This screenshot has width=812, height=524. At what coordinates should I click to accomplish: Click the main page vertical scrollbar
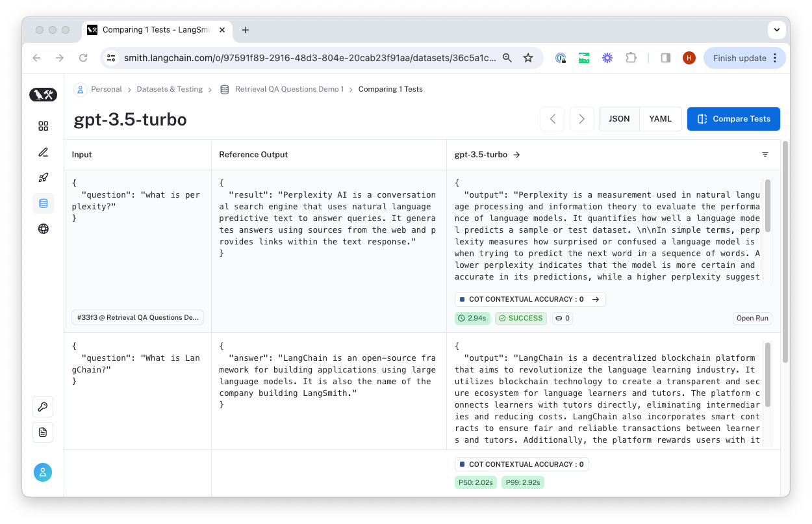click(x=785, y=252)
